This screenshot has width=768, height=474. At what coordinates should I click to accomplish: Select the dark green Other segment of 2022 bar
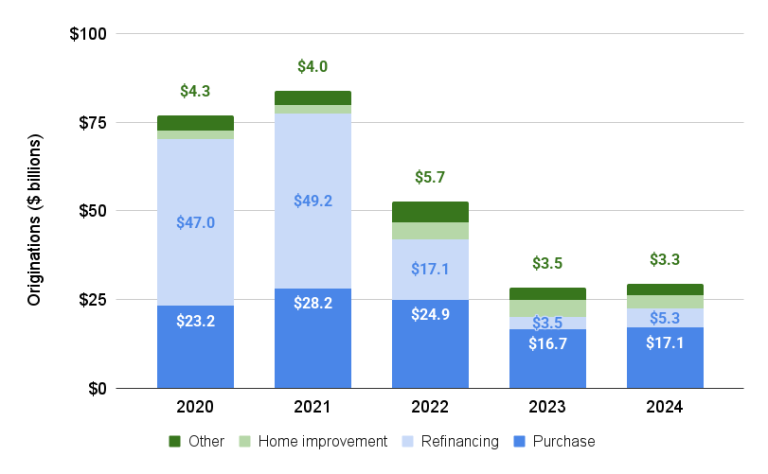point(430,211)
